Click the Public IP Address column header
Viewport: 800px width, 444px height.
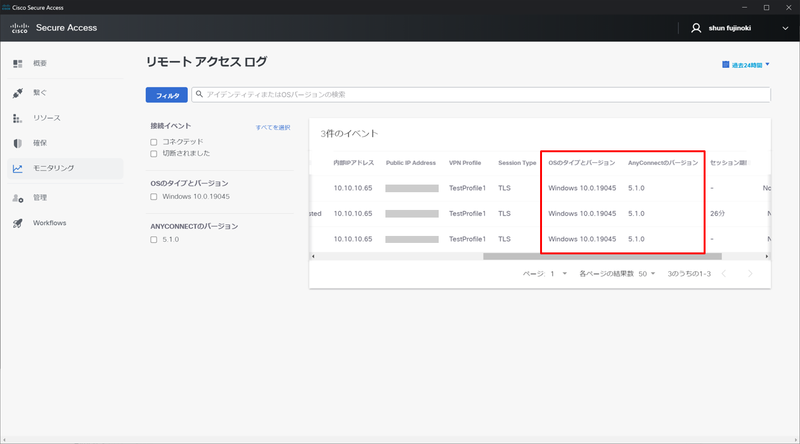pos(411,163)
